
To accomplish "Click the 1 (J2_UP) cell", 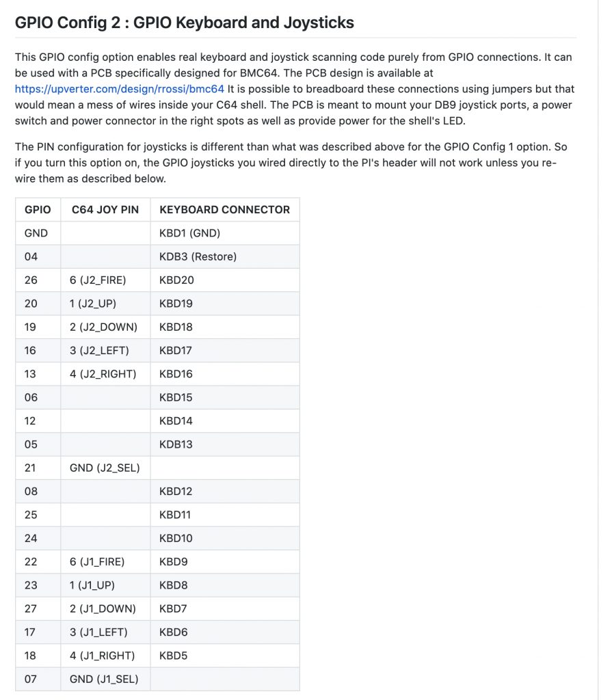I will pyautogui.click(x=105, y=304).
